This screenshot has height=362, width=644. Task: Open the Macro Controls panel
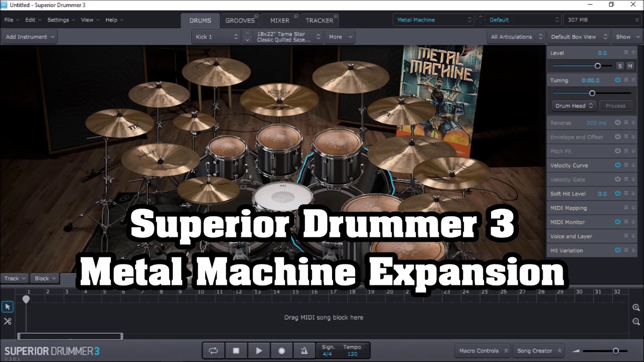tap(483, 350)
